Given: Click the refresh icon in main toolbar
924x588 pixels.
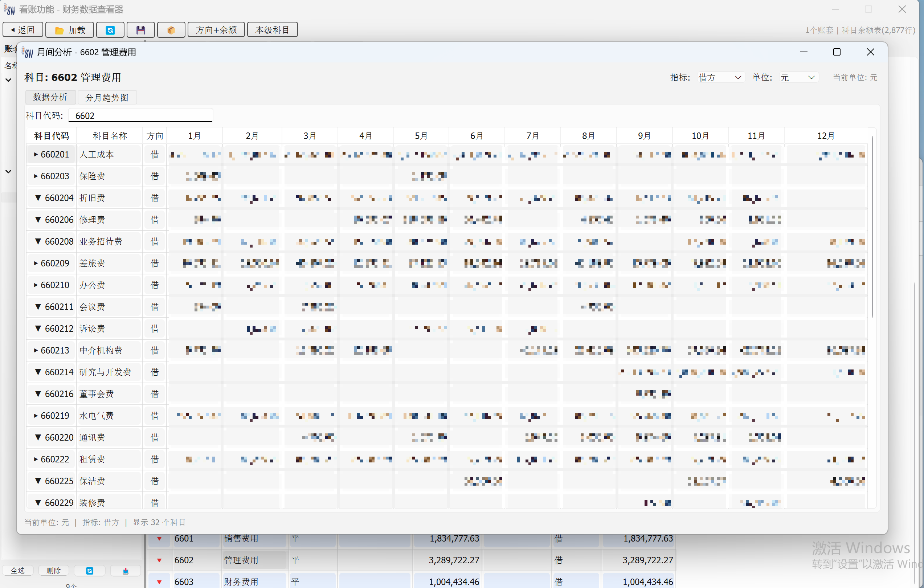Looking at the screenshot, I should 110,30.
